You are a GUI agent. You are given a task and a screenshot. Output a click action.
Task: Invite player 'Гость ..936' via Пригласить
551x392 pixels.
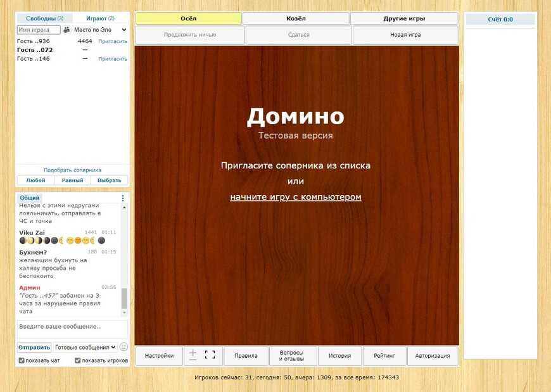tap(113, 41)
